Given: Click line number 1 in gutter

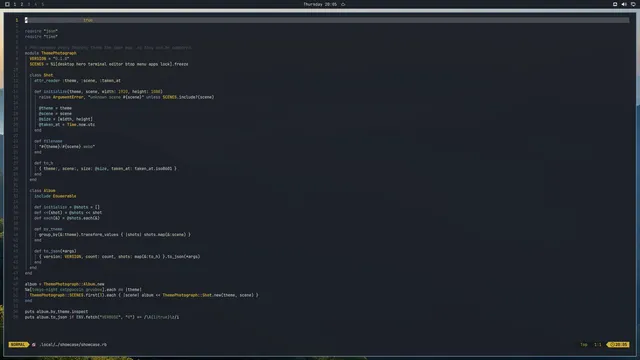Looking at the screenshot, I should pyautogui.click(x=17, y=20).
